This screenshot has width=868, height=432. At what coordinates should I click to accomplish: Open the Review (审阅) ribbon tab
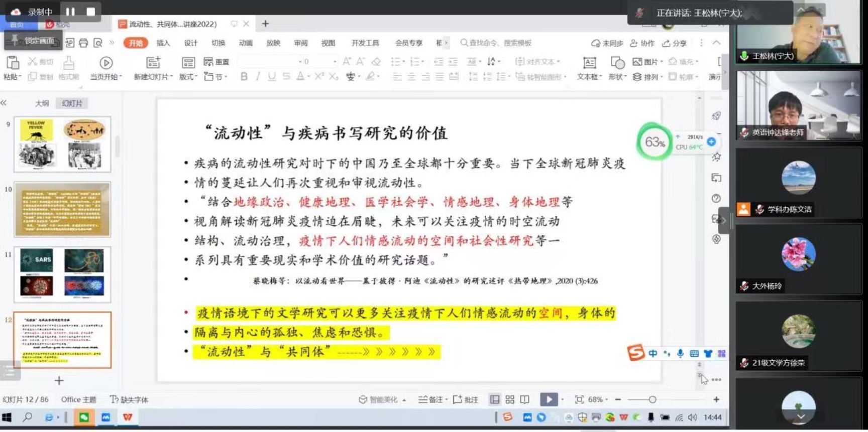click(x=300, y=43)
